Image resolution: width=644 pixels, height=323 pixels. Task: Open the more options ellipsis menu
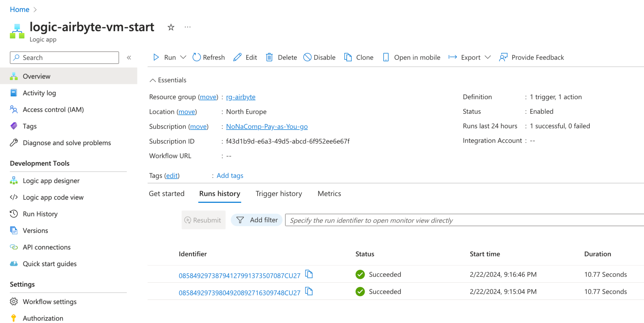tap(188, 27)
